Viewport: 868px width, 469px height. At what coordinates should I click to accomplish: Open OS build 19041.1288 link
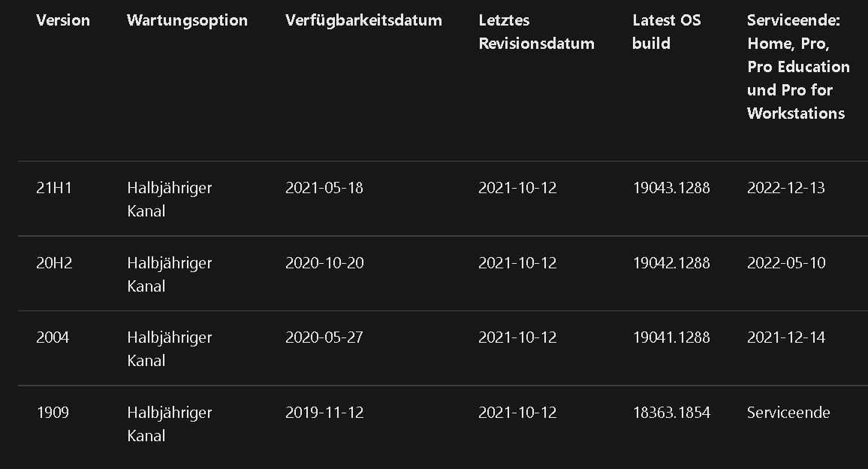click(671, 337)
